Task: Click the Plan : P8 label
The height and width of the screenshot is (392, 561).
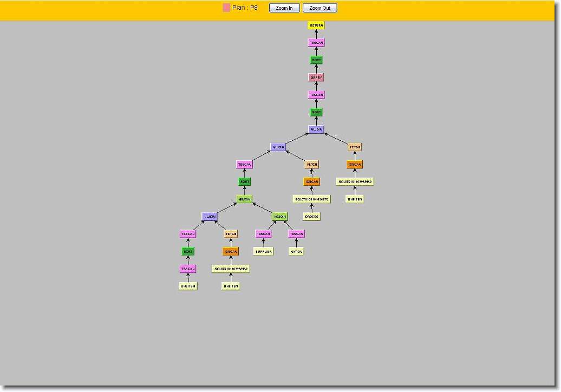Action: (x=245, y=8)
